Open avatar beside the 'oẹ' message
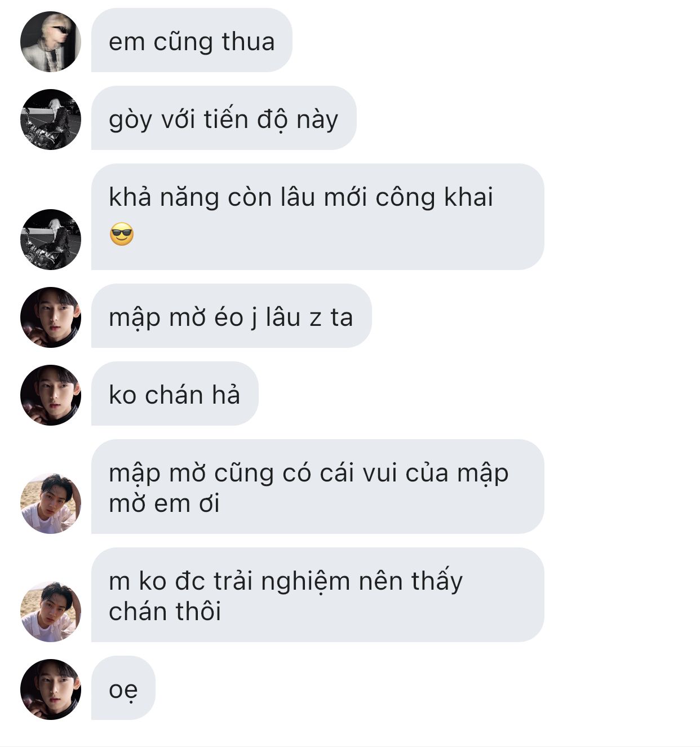Screen dimensions: 700x747 [51, 689]
